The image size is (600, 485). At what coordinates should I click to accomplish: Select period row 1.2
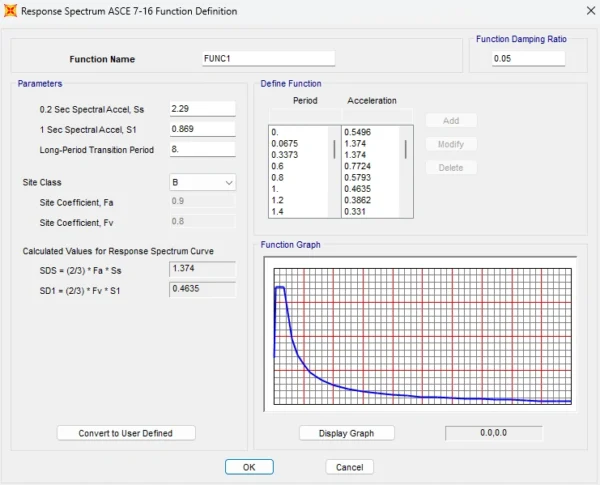(x=277, y=200)
